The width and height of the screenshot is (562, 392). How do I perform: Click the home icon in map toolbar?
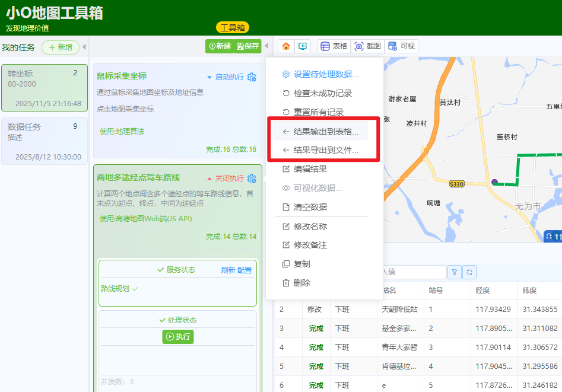[x=286, y=46]
